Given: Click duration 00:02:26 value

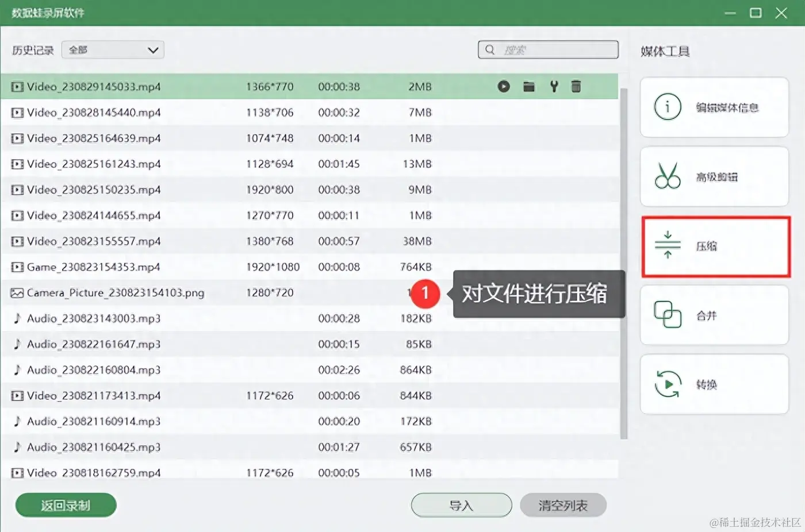Looking at the screenshot, I should [x=339, y=370].
